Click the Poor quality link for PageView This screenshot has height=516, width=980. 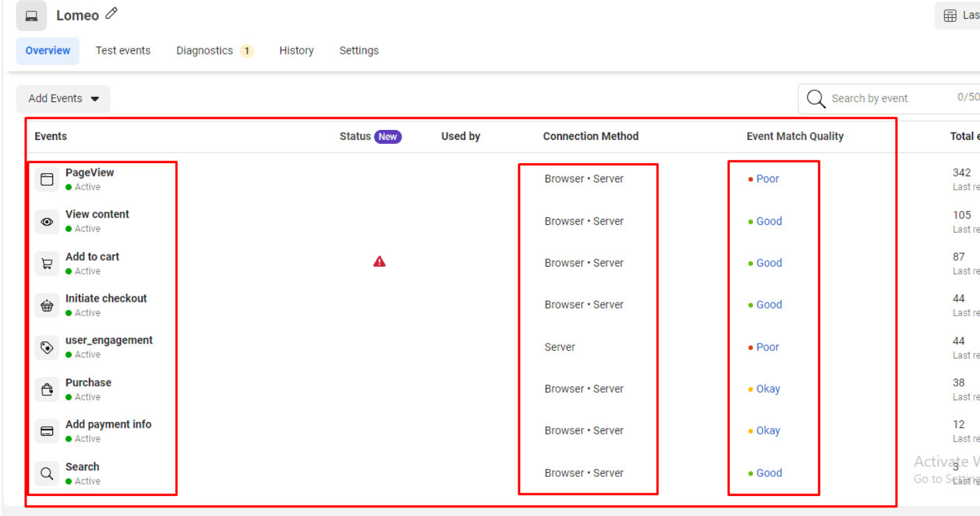[x=768, y=179]
